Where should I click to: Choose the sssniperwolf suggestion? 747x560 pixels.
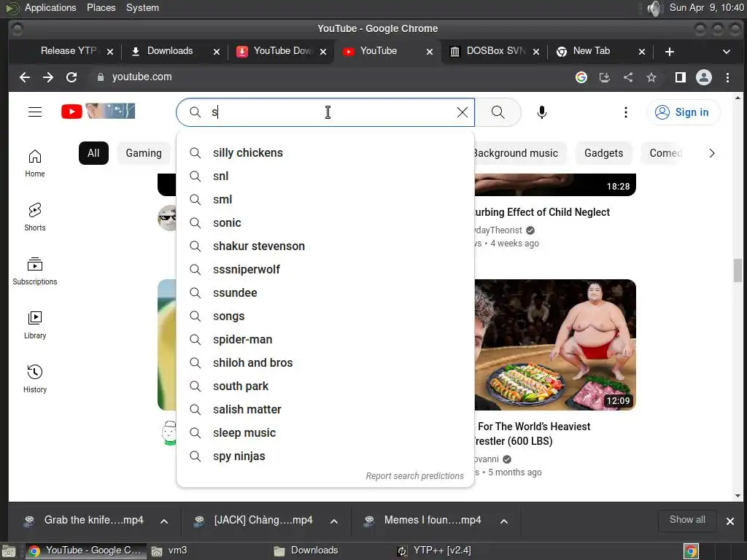point(325,270)
